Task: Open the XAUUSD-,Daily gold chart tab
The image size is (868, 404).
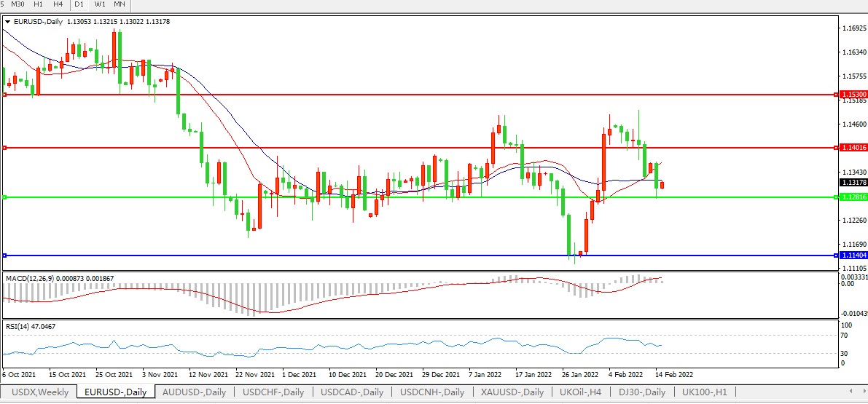Action: coord(512,392)
